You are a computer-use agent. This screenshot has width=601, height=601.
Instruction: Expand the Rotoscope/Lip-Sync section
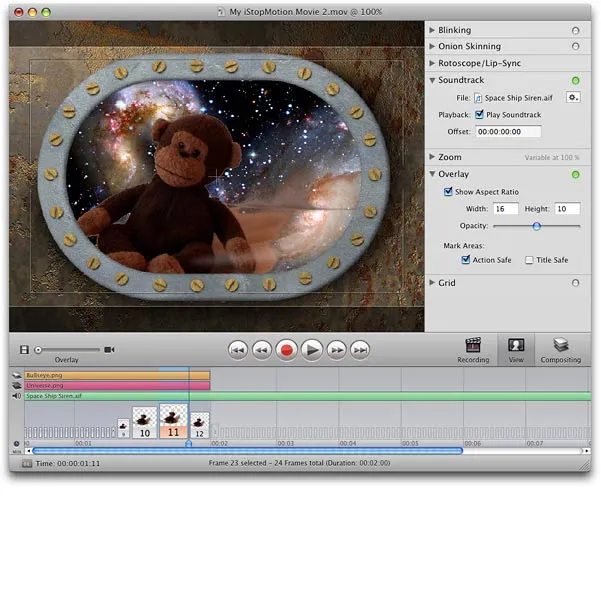(x=432, y=63)
